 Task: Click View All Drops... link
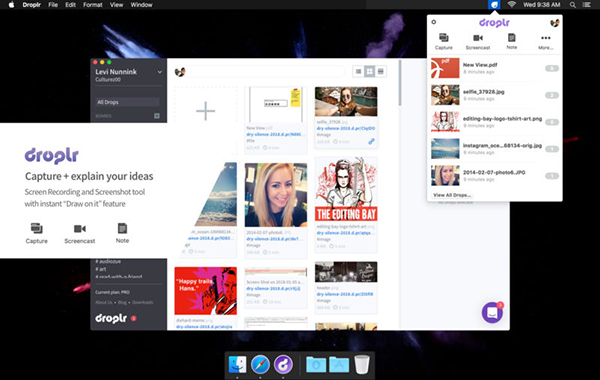pos(452,195)
